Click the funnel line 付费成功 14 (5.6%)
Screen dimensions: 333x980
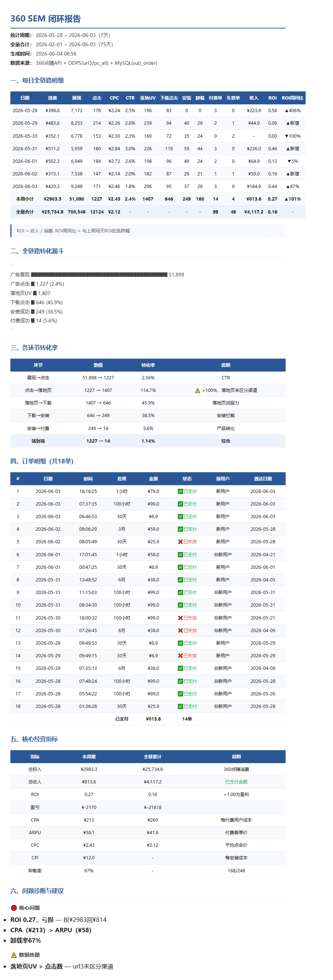click(34, 321)
